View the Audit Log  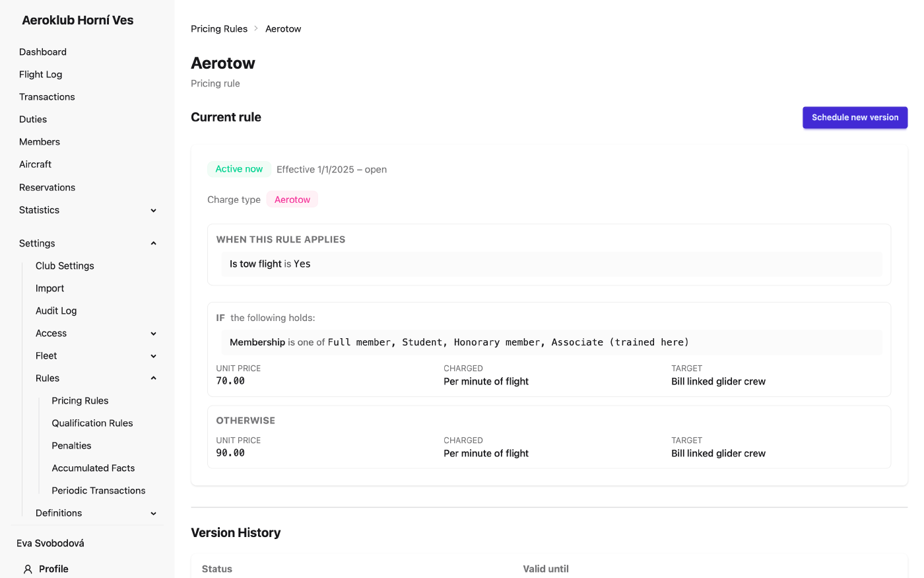(x=56, y=310)
